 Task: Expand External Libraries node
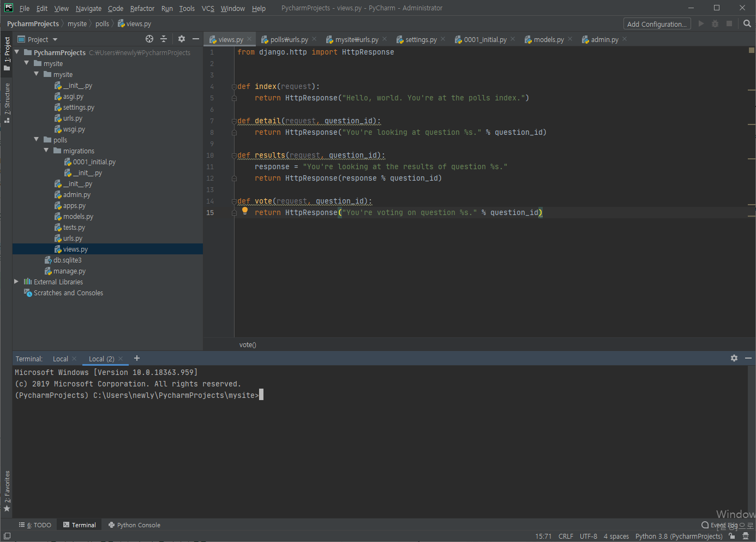click(16, 282)
